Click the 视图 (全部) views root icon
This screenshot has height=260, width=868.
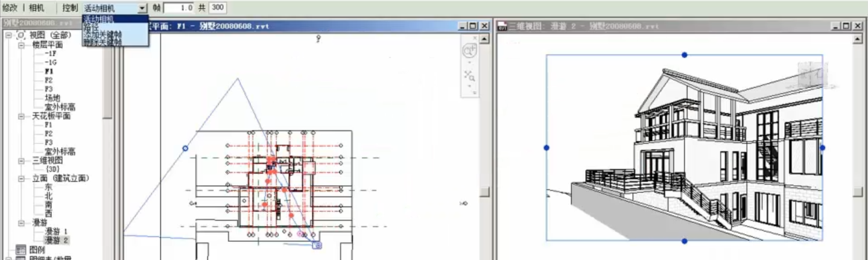21,36
